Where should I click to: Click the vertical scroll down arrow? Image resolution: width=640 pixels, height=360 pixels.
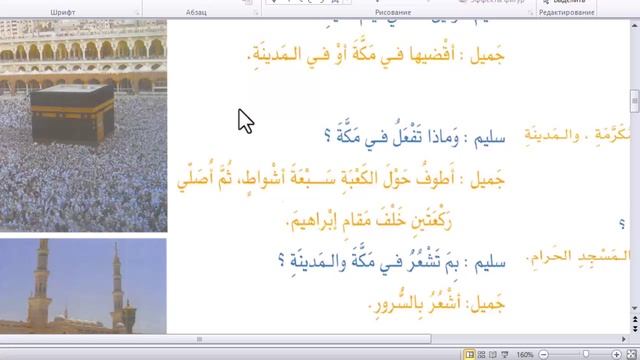(635, 309)
